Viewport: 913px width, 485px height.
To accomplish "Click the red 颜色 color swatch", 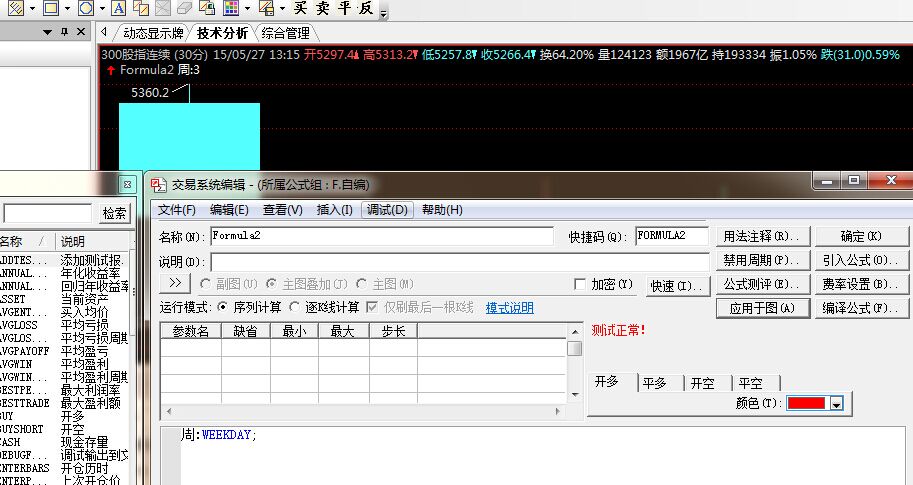I will (x=807, y=403).
